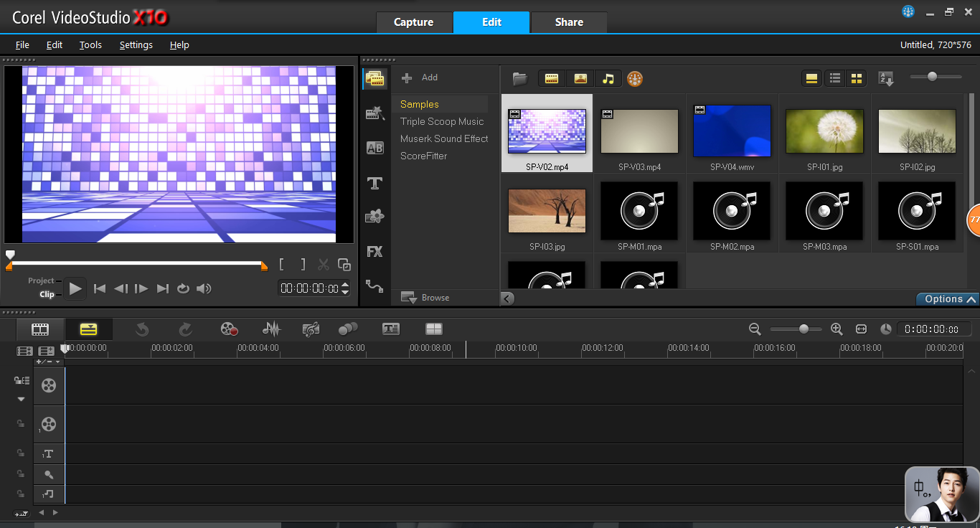This screenshot has width=980, height=528.
Task: Open the Settings menu
Action: 136,44
